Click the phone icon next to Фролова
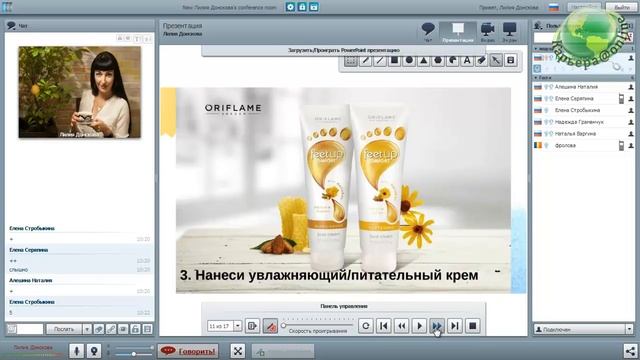Viewport: 640px width, 360px height. click(621, 145)
